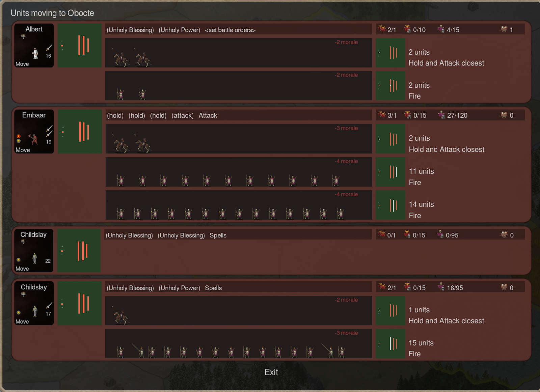Open position box for Albert's Fire squad

click(390, 86)
